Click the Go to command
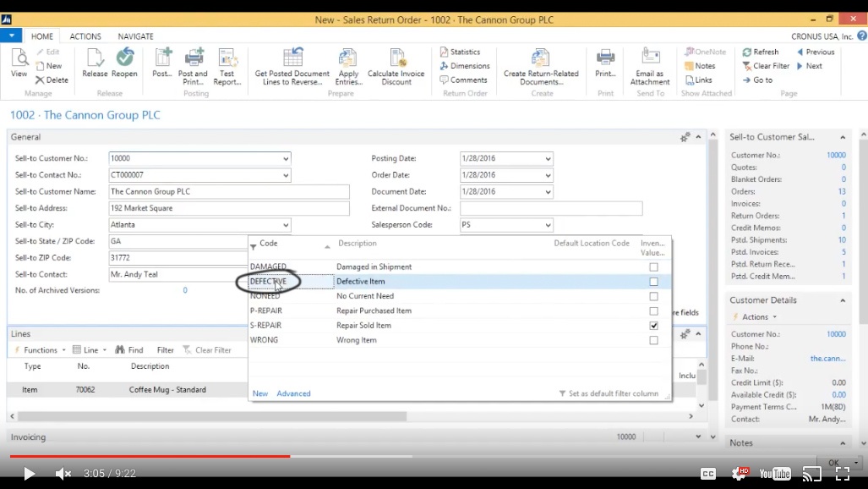 click(757, 80)
